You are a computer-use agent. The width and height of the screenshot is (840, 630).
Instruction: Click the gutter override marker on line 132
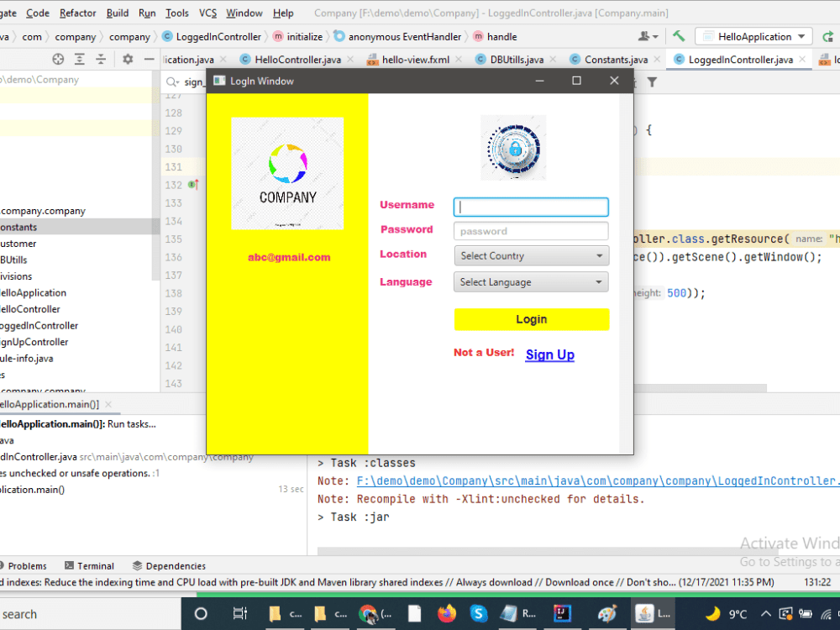193,185
